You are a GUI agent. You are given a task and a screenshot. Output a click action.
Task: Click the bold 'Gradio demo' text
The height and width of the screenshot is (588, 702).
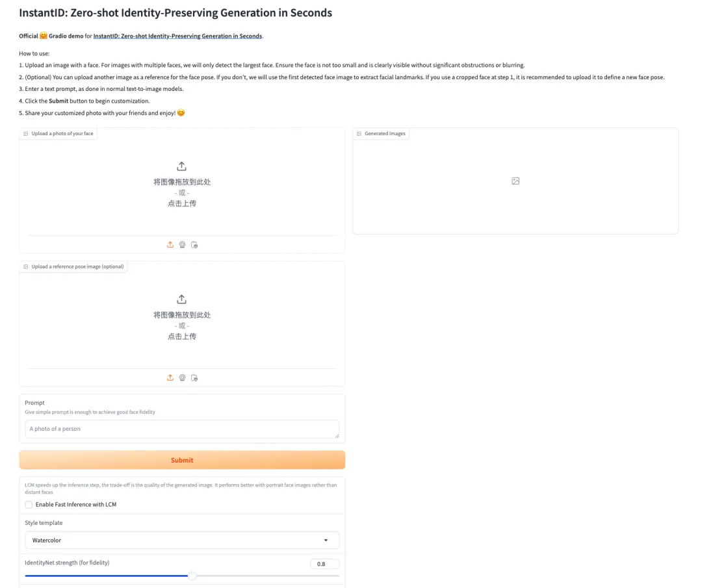tap(66, 36)
